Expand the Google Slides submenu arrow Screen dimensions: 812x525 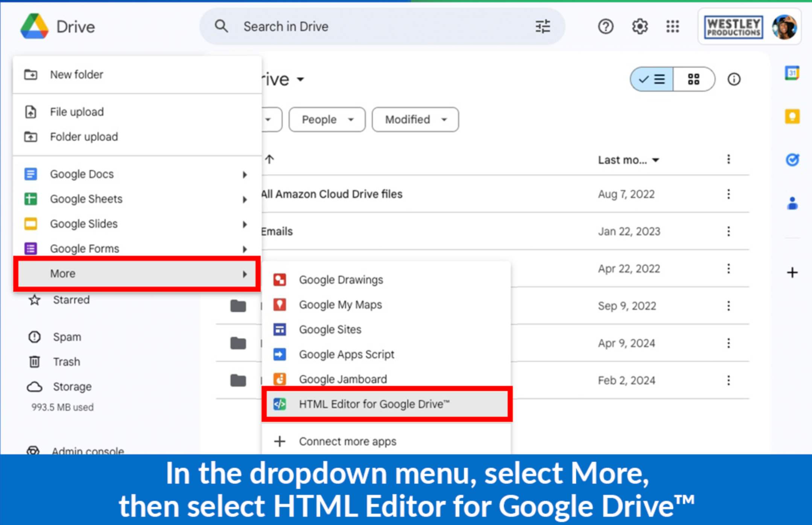coord(245,224)
